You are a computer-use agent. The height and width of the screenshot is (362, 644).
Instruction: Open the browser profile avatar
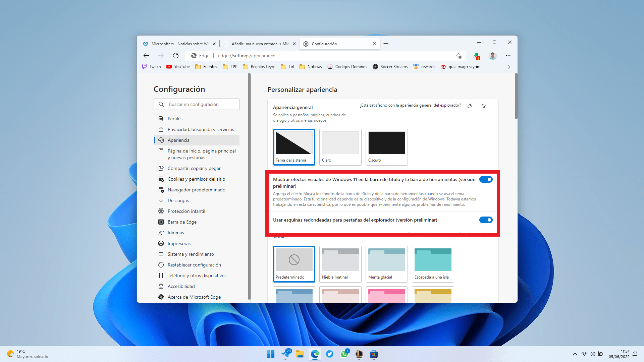(492, 56)
